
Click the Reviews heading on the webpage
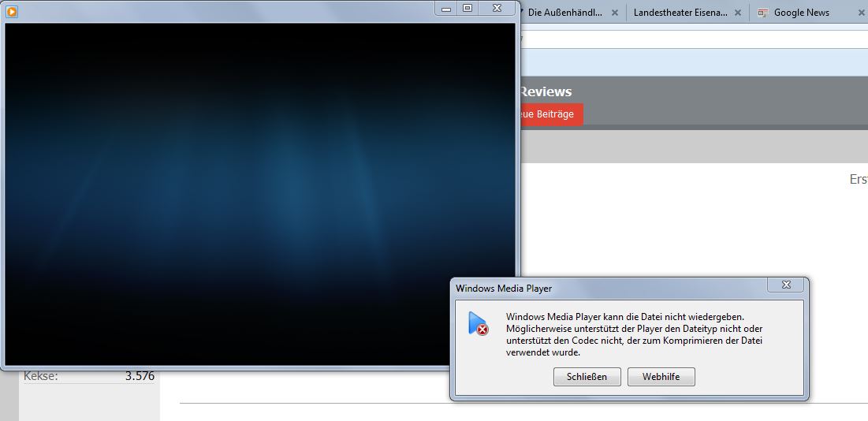click(x=546, y=91)
